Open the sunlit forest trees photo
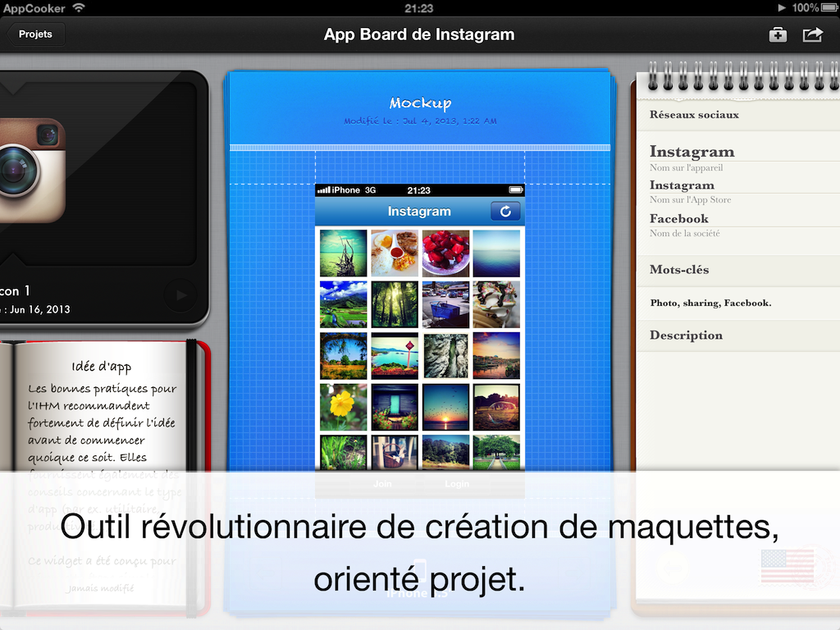The width and height of the screenshot is (840, 630). pyautogui.click(x=395, y=304)
